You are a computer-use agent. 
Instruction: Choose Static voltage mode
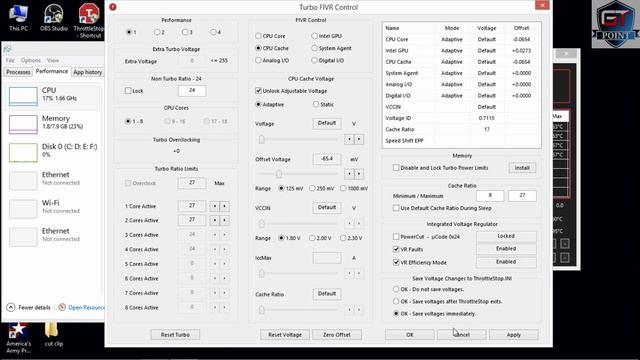pyautogui.click(x=316, y=104)
